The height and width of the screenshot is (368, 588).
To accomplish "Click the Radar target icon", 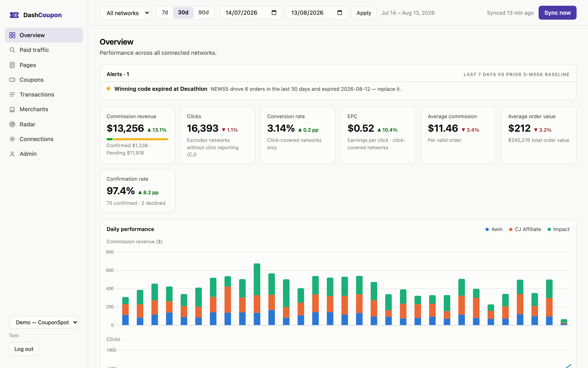I will point(12,124).
